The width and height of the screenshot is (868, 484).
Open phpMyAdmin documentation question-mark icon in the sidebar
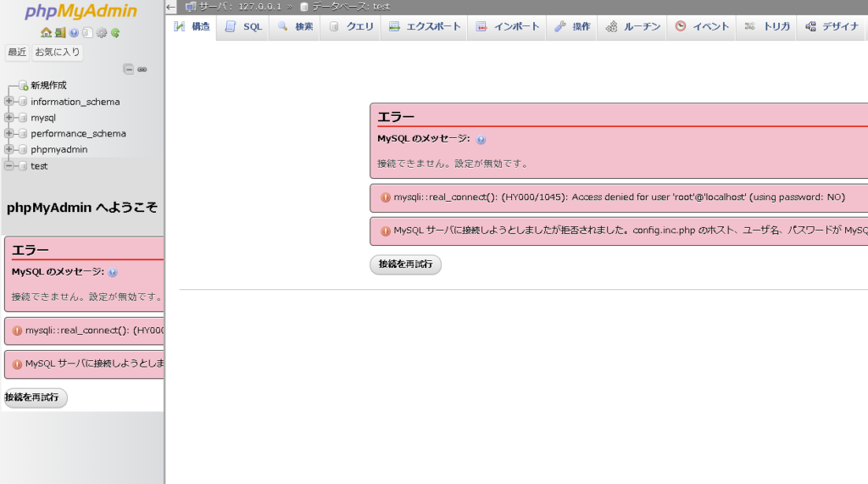74,33
